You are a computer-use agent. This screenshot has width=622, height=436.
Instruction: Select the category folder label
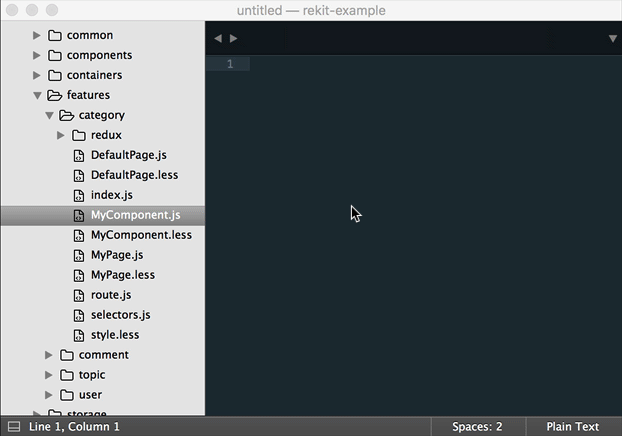(102, 115)
